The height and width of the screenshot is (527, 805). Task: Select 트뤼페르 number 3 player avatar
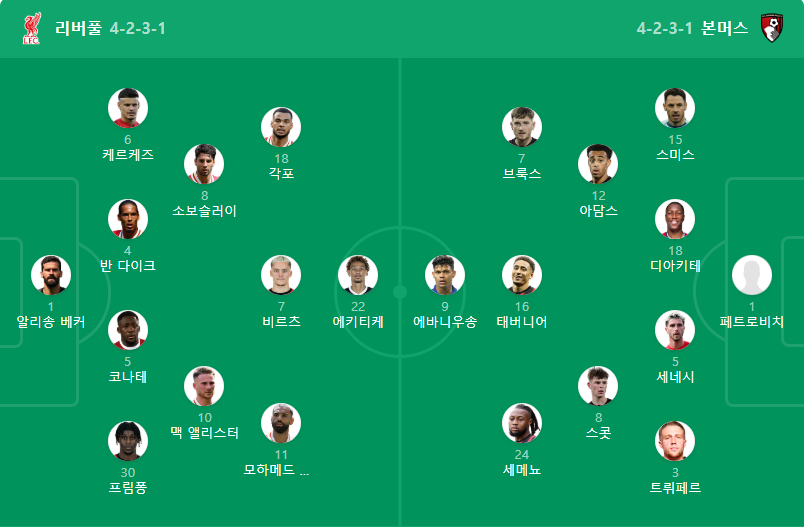[x=675, y=441]
